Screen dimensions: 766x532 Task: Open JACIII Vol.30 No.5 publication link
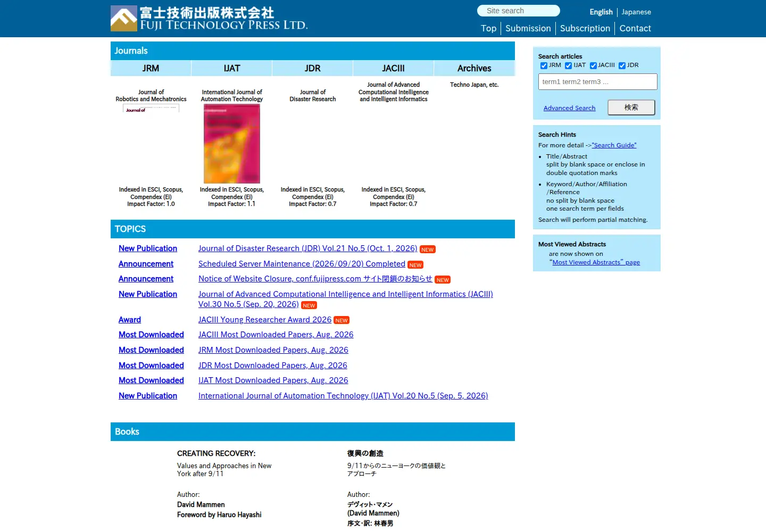pyautogui.click(x=346, y=299)
